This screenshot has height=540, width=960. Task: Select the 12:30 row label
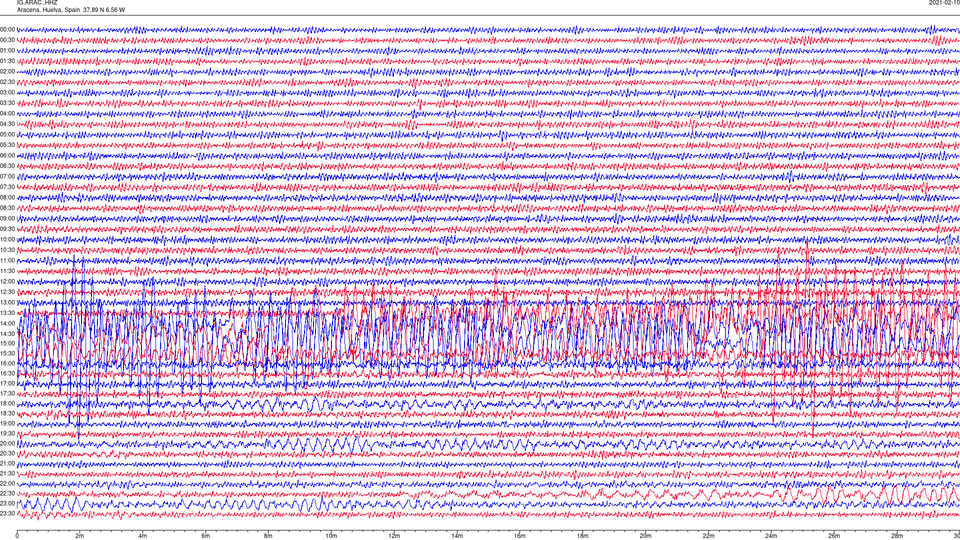(7, 292)
